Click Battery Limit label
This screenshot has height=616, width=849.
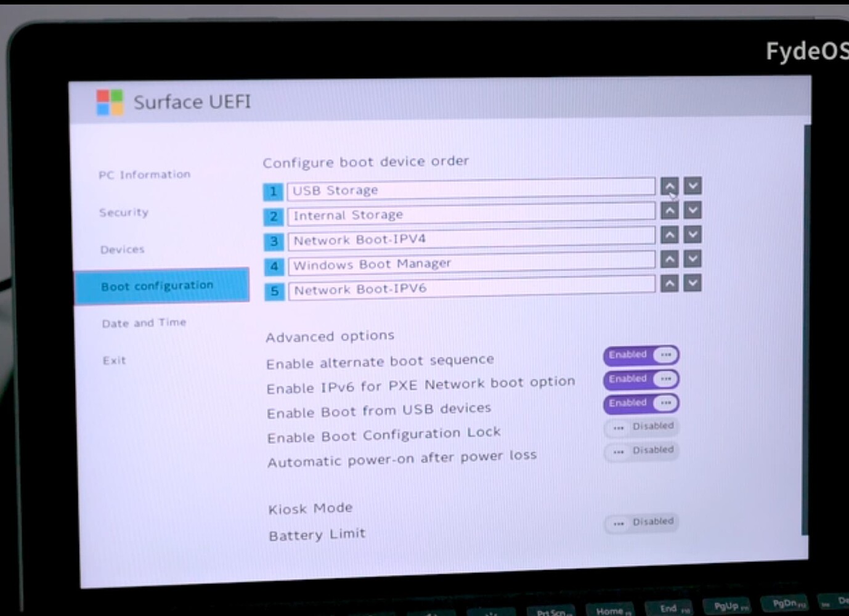317,535
